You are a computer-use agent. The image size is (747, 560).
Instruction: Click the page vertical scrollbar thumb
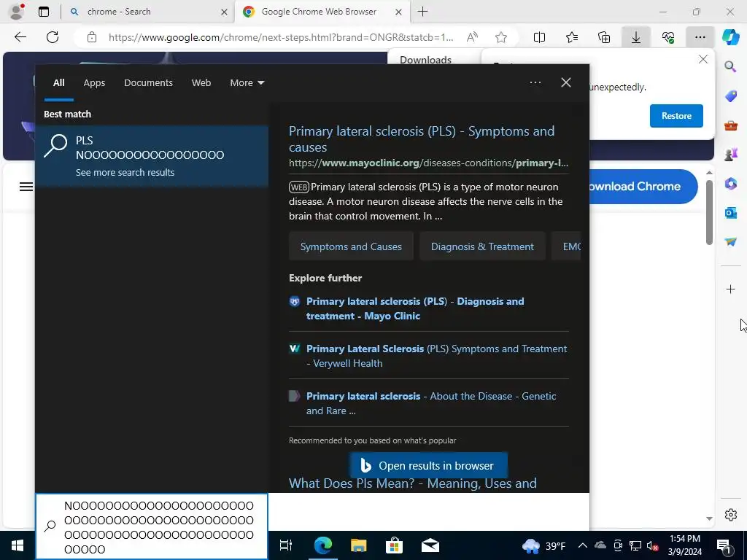[709, 212]
